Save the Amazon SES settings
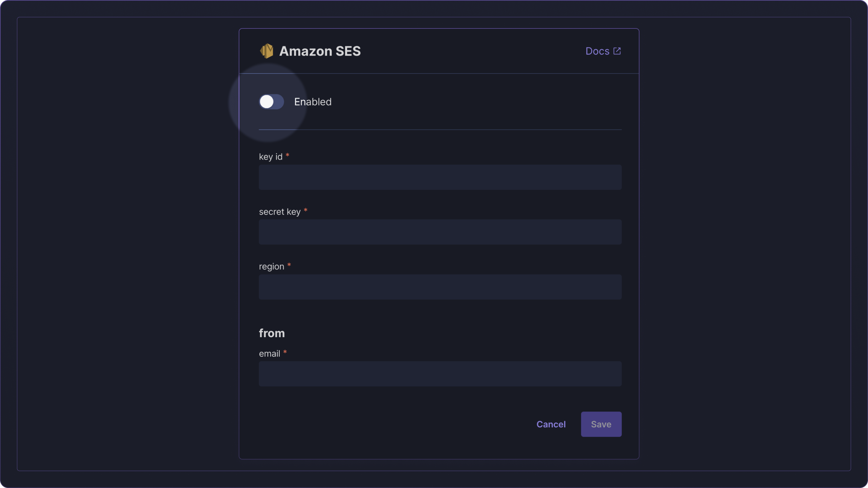Screen dimensions: 868x488 pyautogui.click(x=601, y=424)
